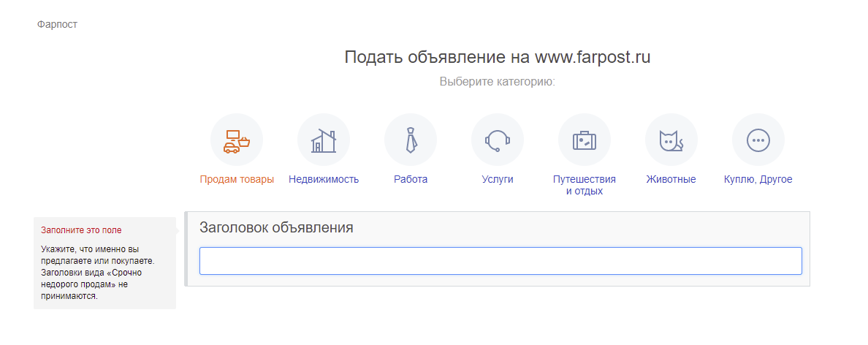The image size is (868, 345).
Task: Select the Работа text link
Action: coord(411,179)
